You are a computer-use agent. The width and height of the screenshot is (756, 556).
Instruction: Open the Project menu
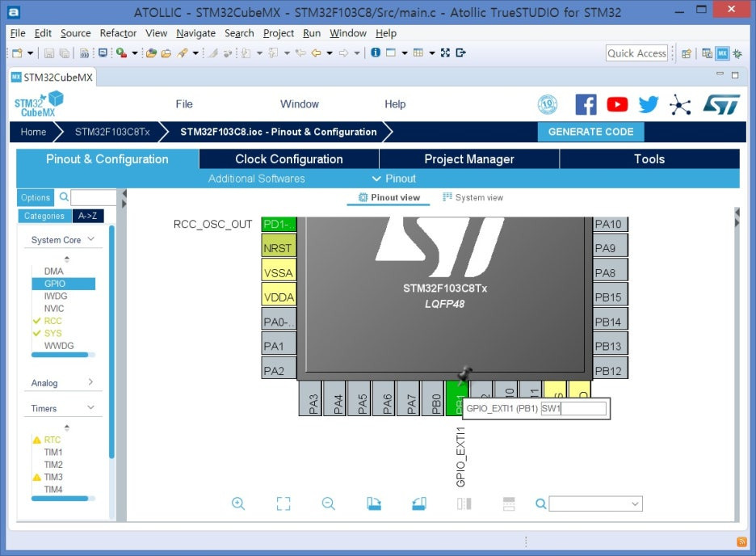pyautogui.click(x=278, y=33)
